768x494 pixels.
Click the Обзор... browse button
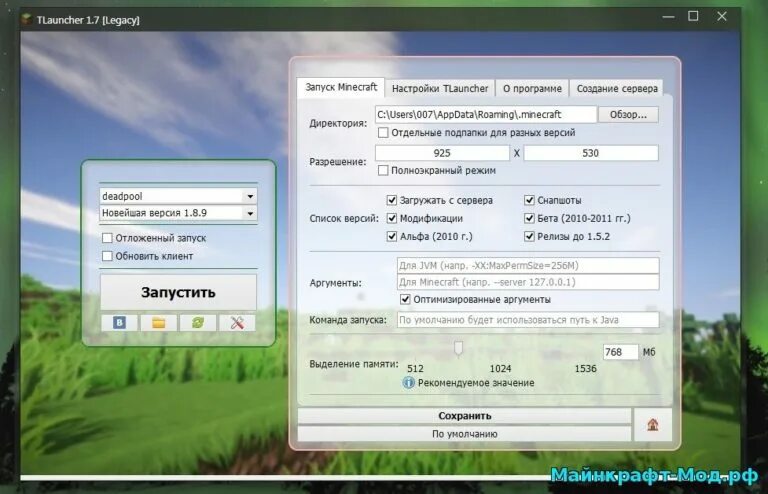(x=628, y=115)
